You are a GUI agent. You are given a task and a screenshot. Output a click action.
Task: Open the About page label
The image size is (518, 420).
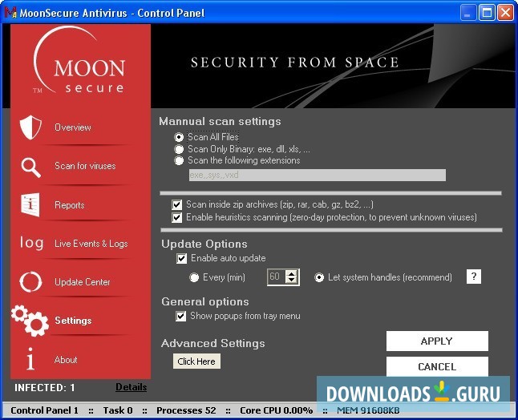coord(66,360)
